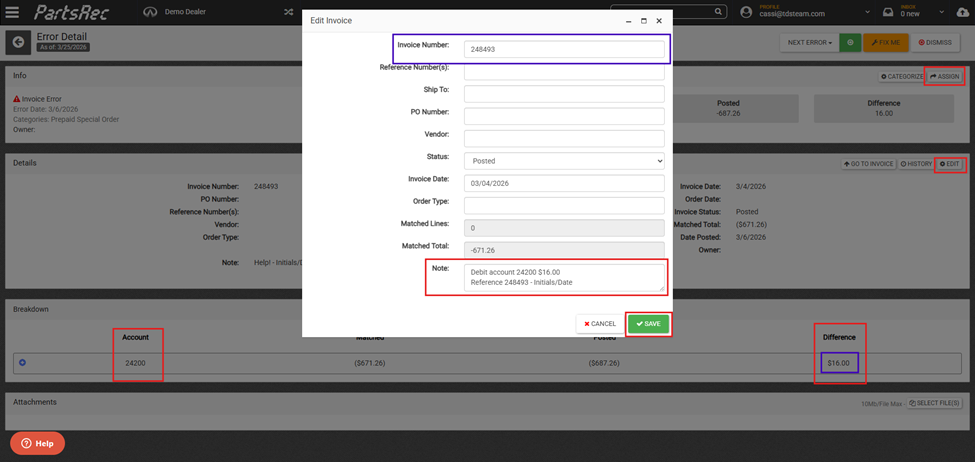Go back with the arrow button

(18, 42)
